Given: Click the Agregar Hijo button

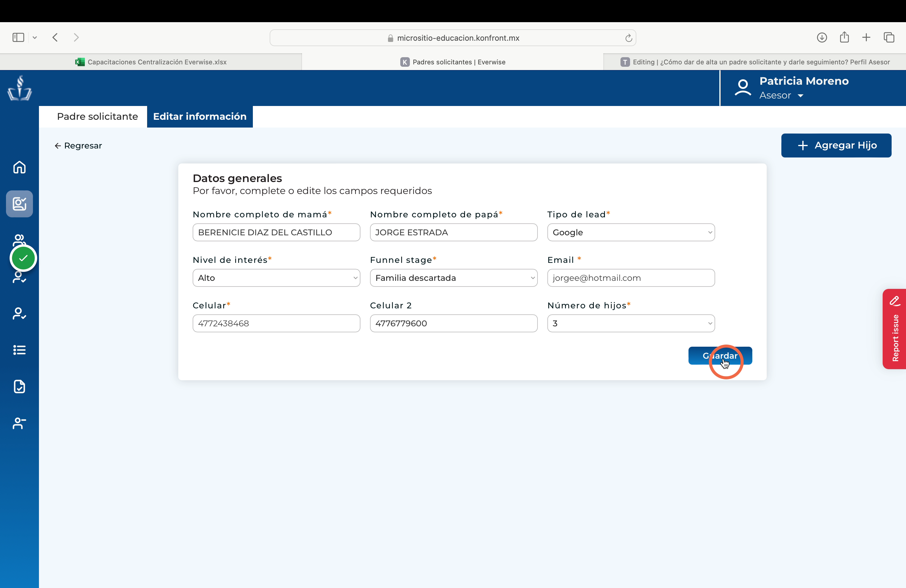Looking at the screenshot, I should pos(836,145).
